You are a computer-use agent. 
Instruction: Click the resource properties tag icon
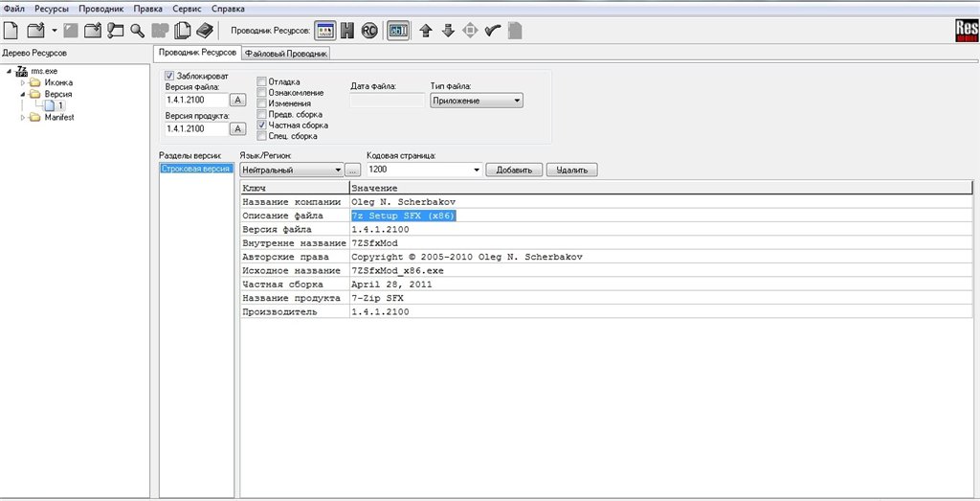tap(115, 30)
